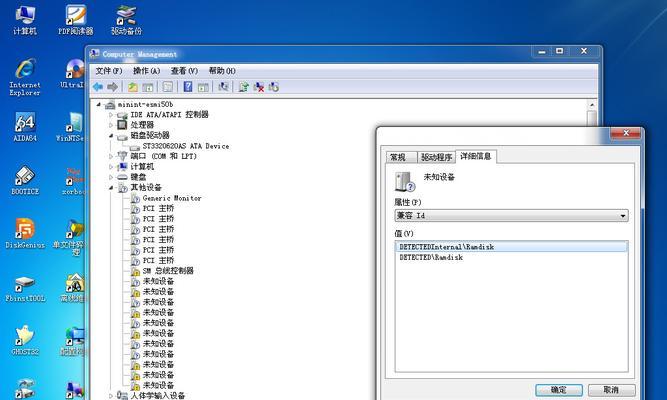The image size is (667, 400).
Task: Expand the 键盘 node
Action: pos(111,177)
